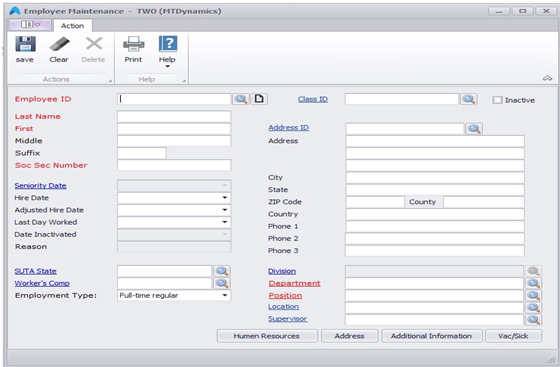560x367 pixels.
Task: Open the Division lookup magnifier
Action: pyautogui.click(x=533, y=271)
